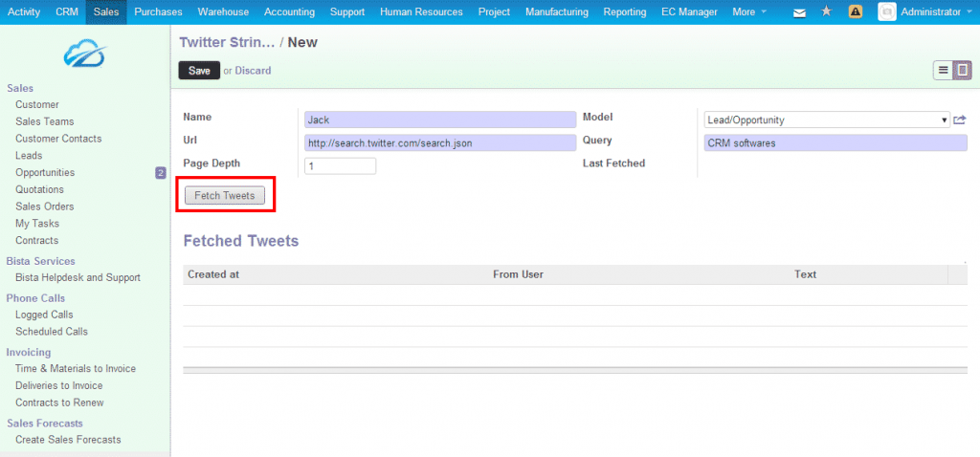Open Customer in sidebar
Screen dimensions: 980x457
coord(37,105)
